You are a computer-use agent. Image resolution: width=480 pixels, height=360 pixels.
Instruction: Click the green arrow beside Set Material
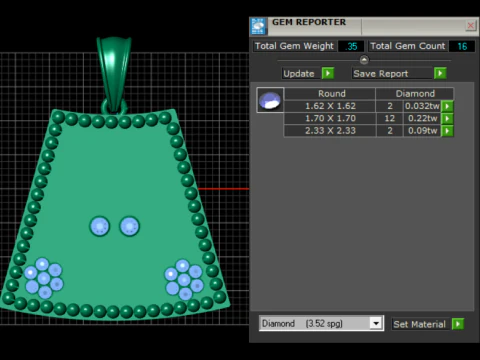coord(458,324)
